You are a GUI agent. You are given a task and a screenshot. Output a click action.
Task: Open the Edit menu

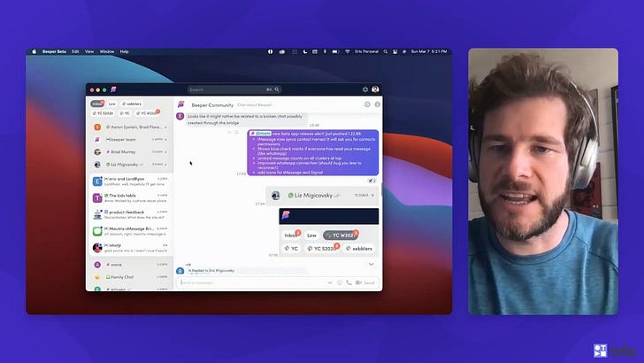point(75,52)
